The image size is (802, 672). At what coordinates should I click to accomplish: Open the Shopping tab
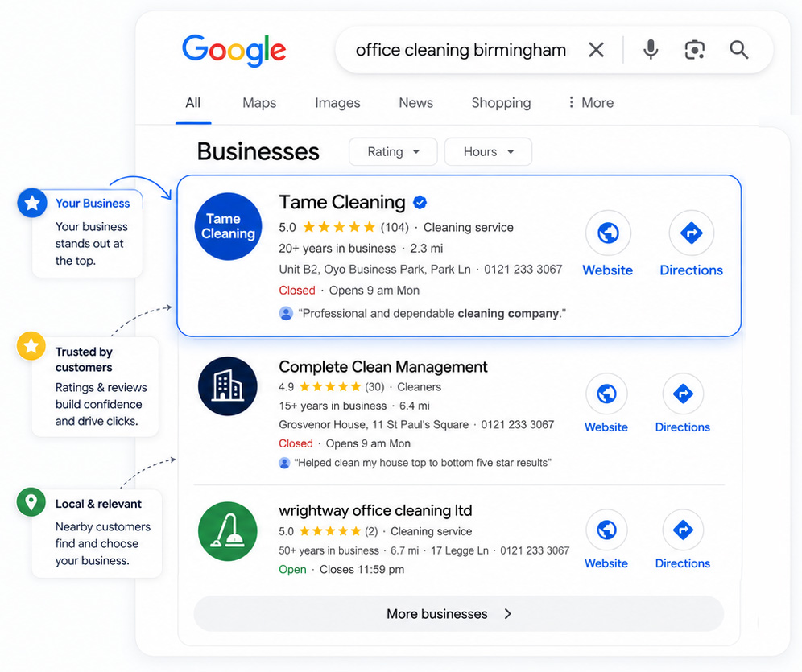pyautogui.click(x=501, y=103)
